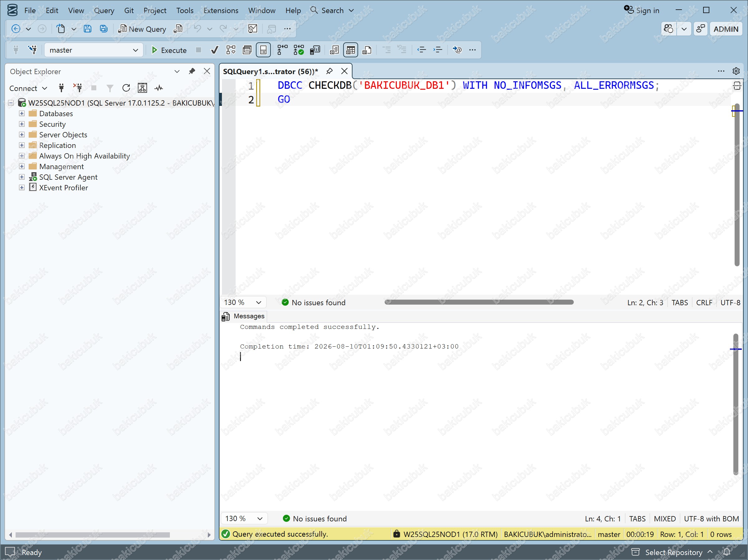The height and width of the screenshot is (560, 748).
Task: Click the Change Connection icon
Action: (32, 50)
